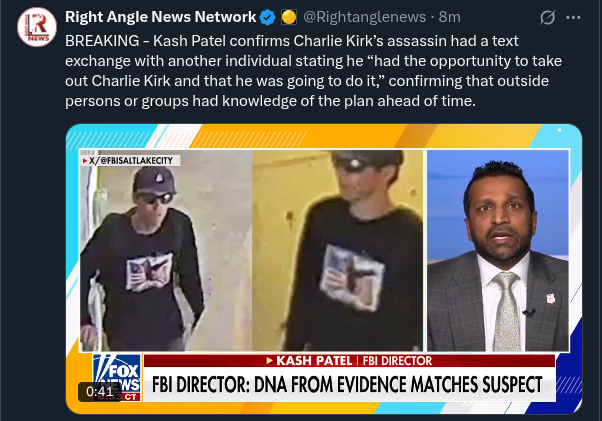Click the blue verified checkmark badge
The height and width of the screenshot is (421, 602).
tap(267, 17)
